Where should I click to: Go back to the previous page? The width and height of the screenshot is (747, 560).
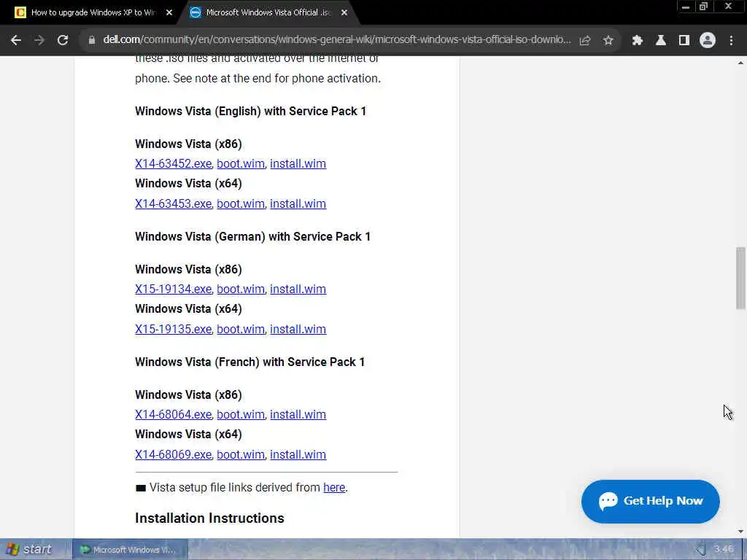tap(16, 41)
